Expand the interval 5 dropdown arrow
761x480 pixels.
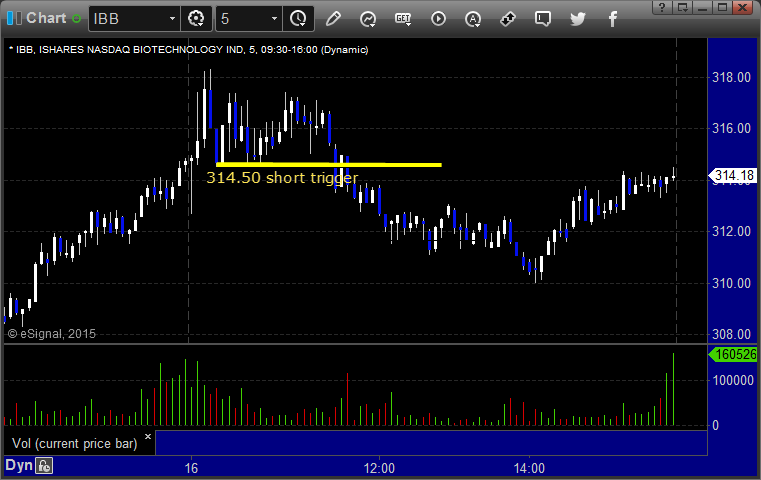point(274,19)
